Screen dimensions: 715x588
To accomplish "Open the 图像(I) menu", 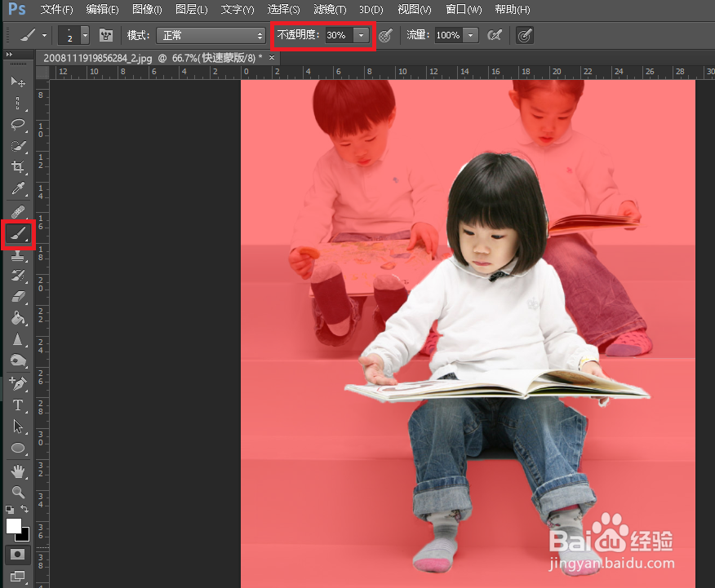I will click(x=147, y=9).
